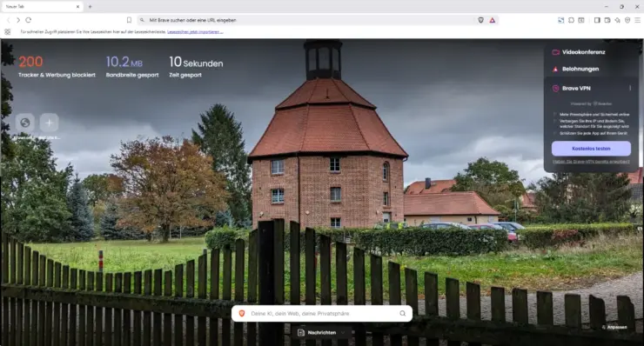Viewport: 644px width, 346px height.
Task: Click the 'Bandbreite gespart' label
Action: [x=132, y=75]
